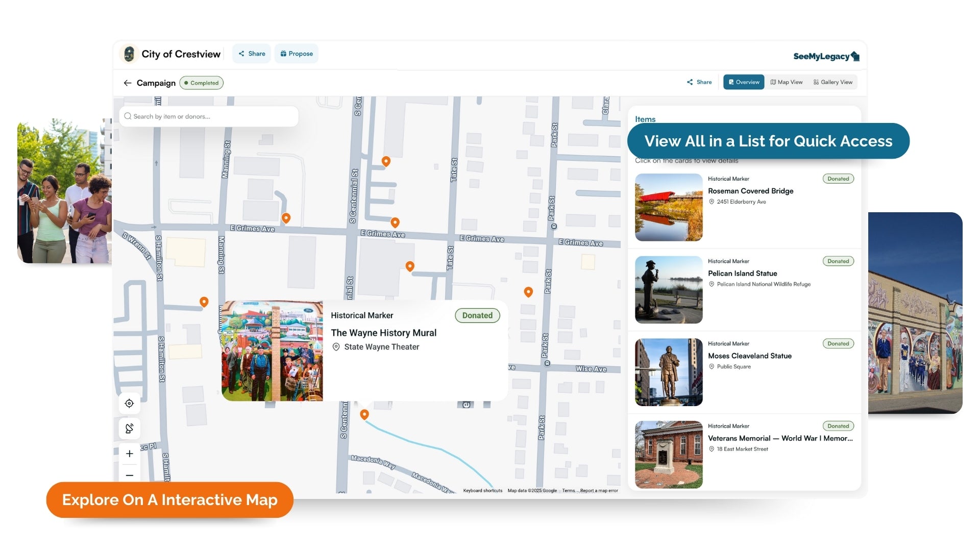Screen dimensions: 980x551
Task: Select the map pin south of E Grimes Ave near Tate St
Action: click(x=410, y=266)
